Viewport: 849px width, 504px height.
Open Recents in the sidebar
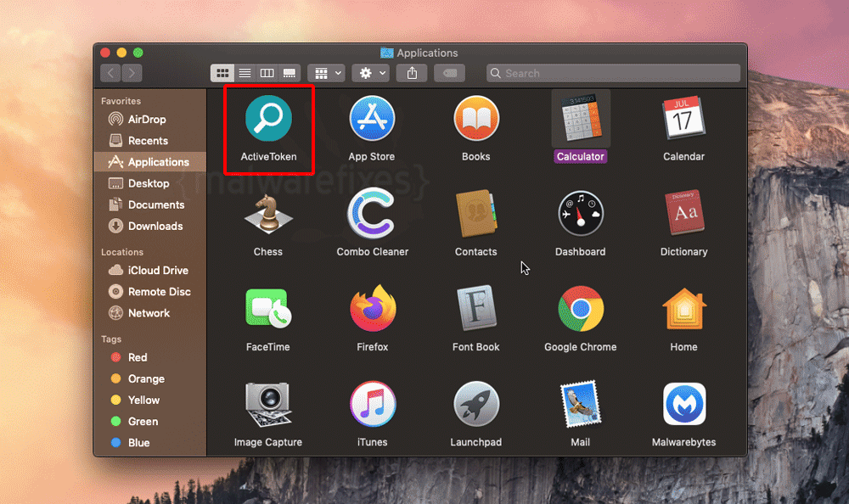(x=150, y=141)
